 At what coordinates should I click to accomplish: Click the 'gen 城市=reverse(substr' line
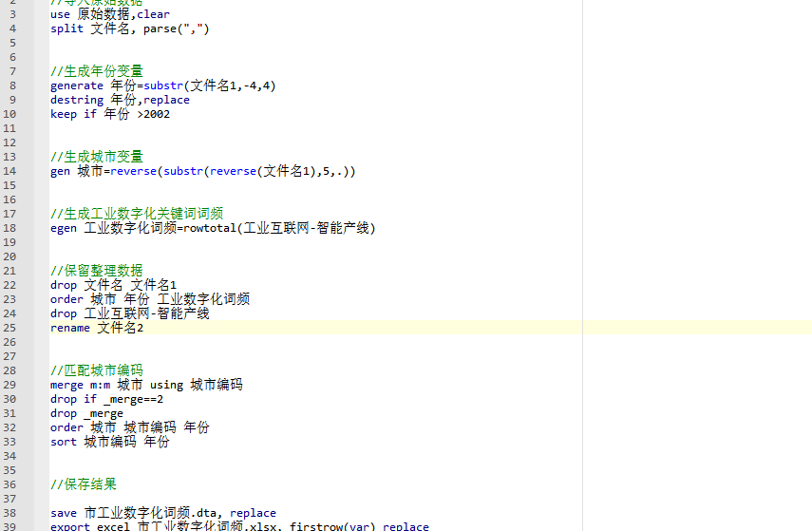point(203,171)
